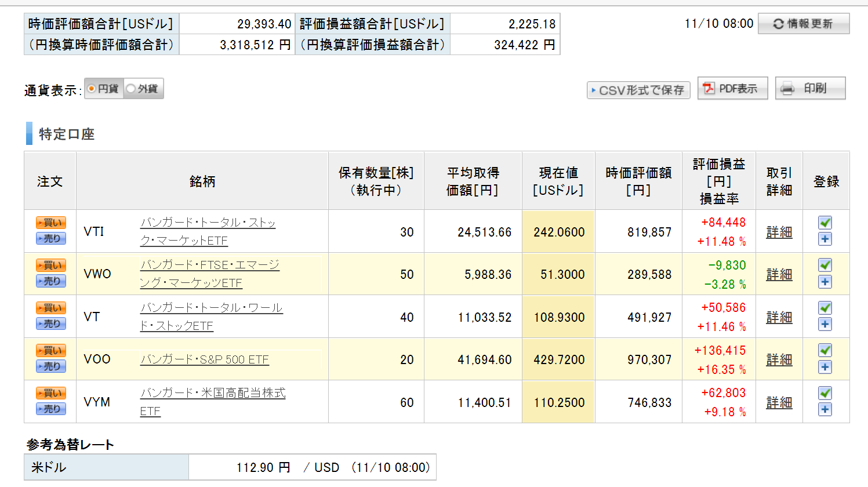Click the blue plus icon in VT row
Viewport: 868px width, 487px height.
(825, 324)
